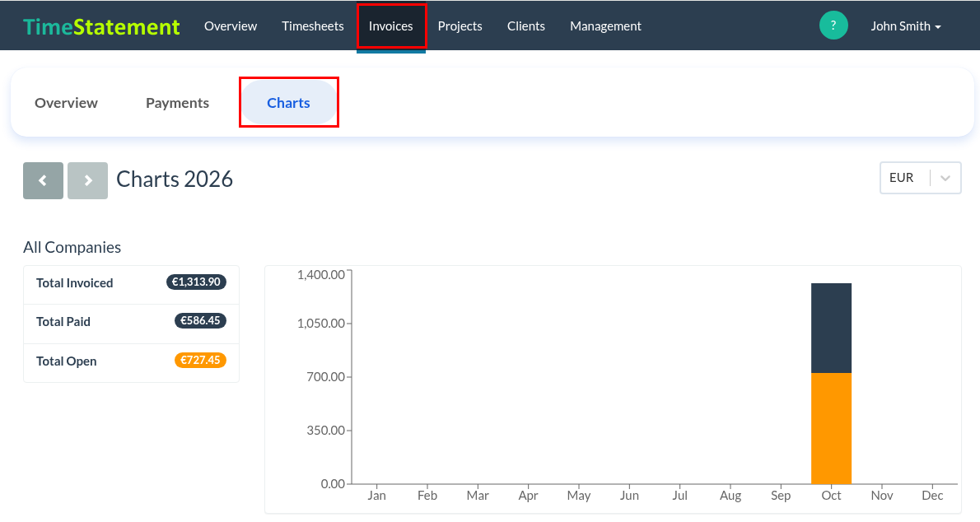Click the 1,050.00 y-axis value

click(320, 324)
